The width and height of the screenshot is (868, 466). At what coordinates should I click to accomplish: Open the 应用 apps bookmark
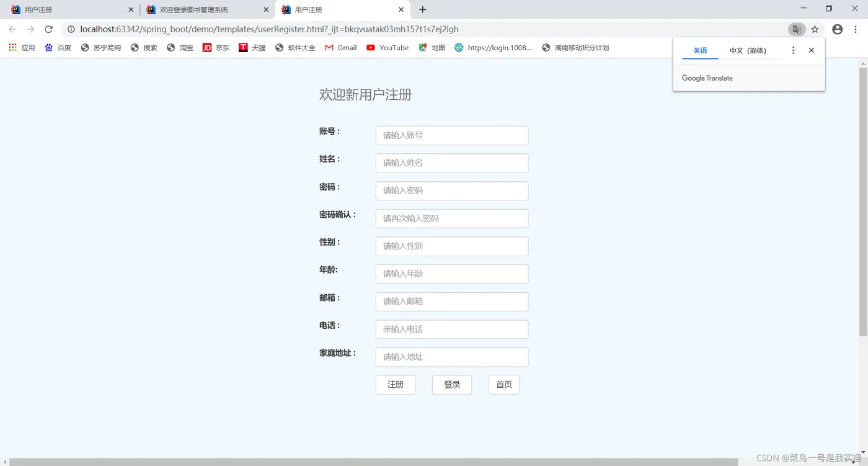[22, 47]
